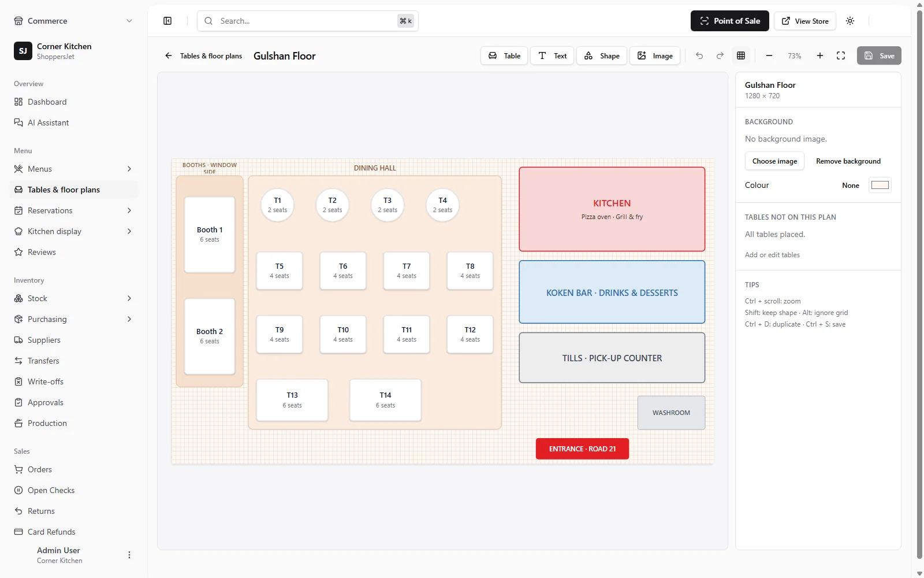This screenshot has width=924, height=578.
Task: Add an Image element
Action: click(655, 55)
